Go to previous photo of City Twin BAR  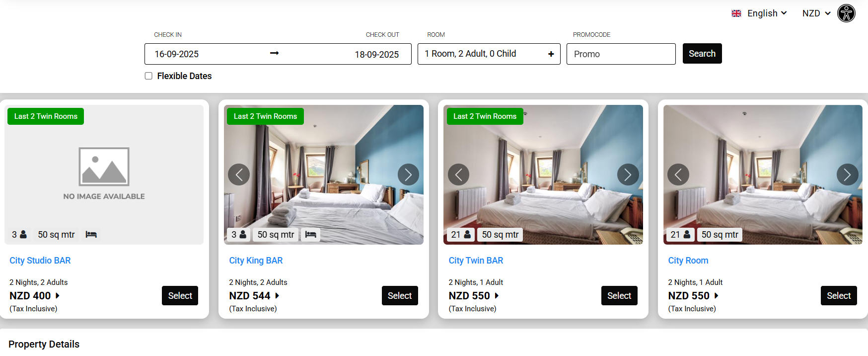coord(458,175)
